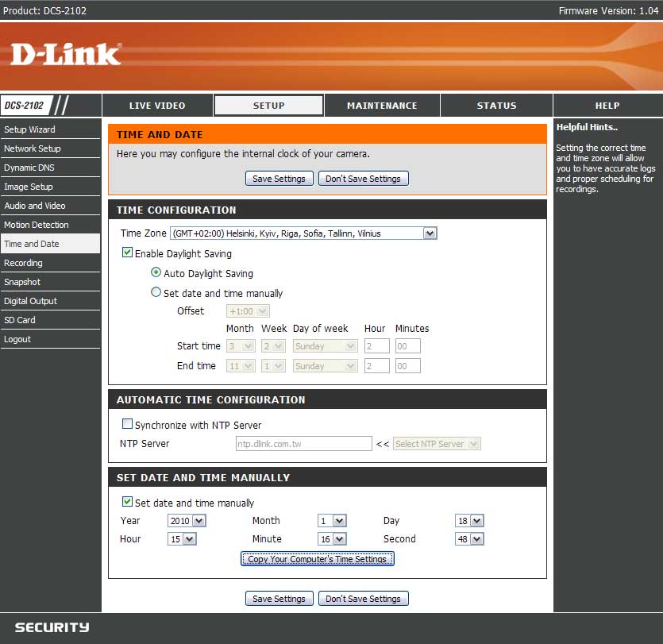
Task: Uncheck Enable Daylight Saving checkbox
Action: click(127, 253)
